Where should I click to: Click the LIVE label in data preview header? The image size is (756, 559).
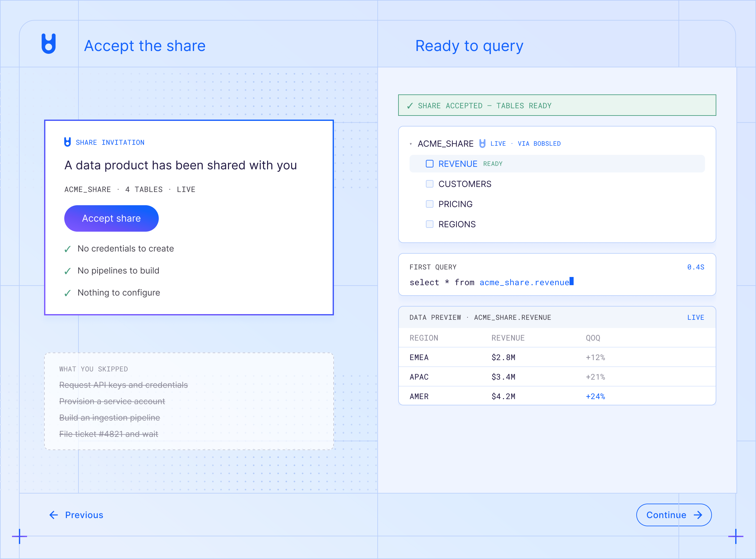click(x=696, y=317)
